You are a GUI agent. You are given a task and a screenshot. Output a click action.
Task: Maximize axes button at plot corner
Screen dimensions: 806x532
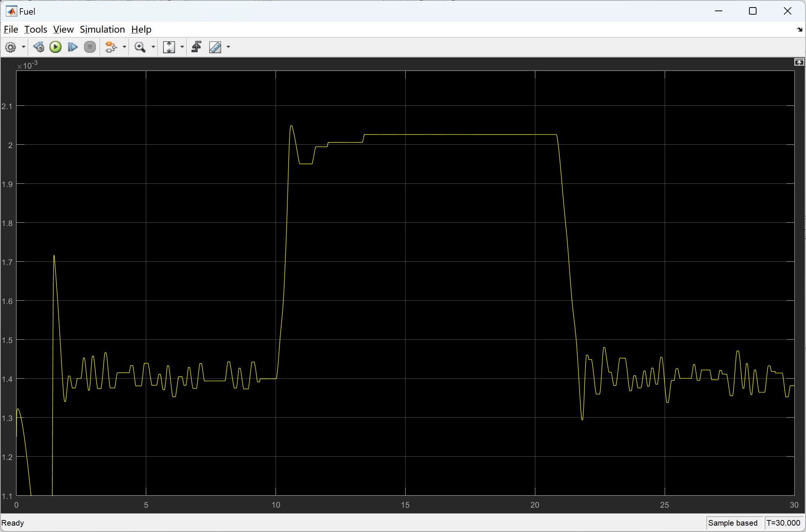coord(799,62)
